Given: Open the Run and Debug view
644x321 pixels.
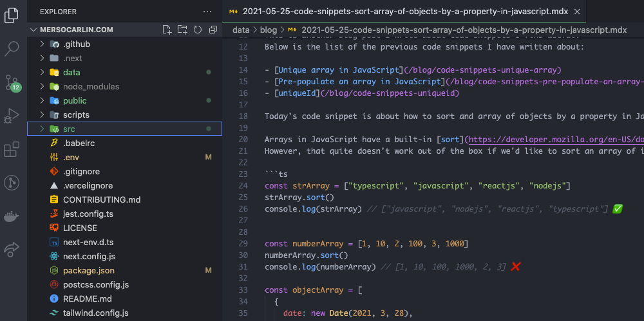Looking at the screenshot, I should [x=12, y=116].
